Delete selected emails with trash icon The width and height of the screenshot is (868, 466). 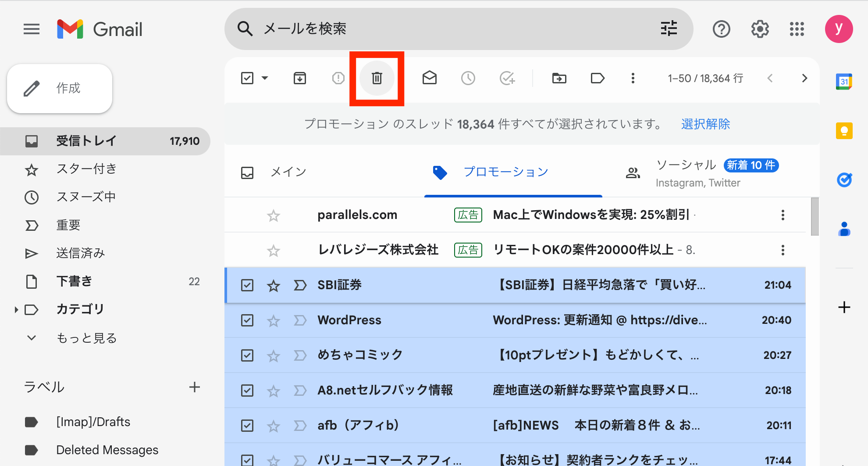tap(377, 78)
